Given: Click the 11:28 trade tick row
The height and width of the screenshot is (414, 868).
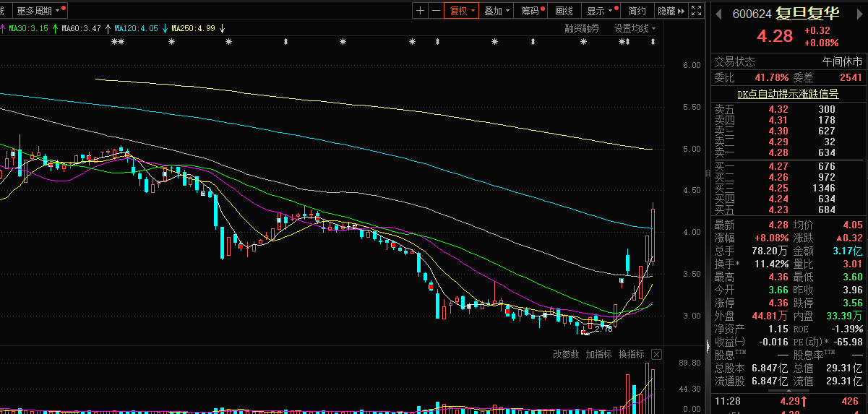Looking at the screenshot, I should pos(788,400).
